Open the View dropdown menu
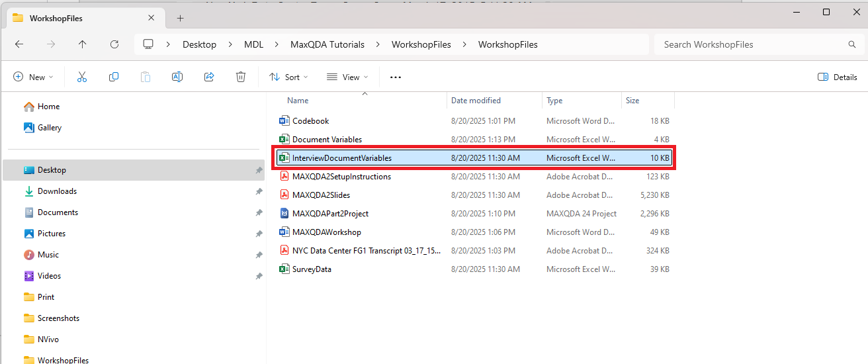Viewport: 868px width, 364px height. [x=347, y=77]
